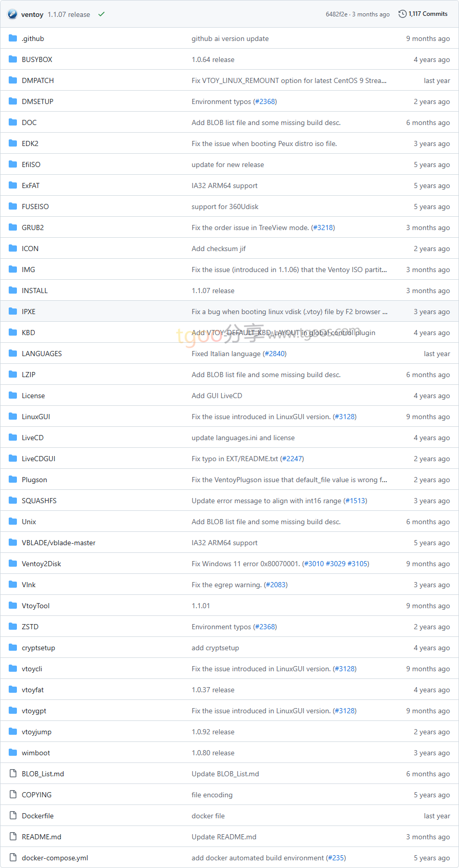
Task: Open the 1,117 Commits link
Action: pyautogui.click(x=428, y=14)
